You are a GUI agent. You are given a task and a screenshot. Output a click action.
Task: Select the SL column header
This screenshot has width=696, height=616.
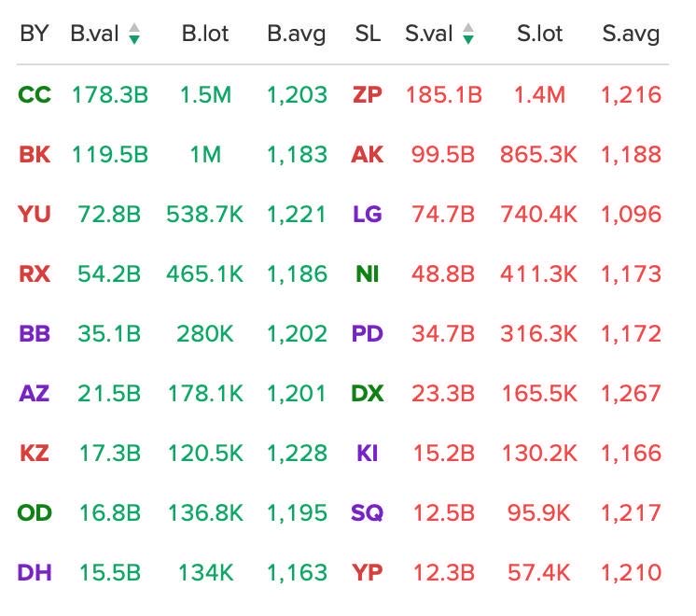pos(368,35)
